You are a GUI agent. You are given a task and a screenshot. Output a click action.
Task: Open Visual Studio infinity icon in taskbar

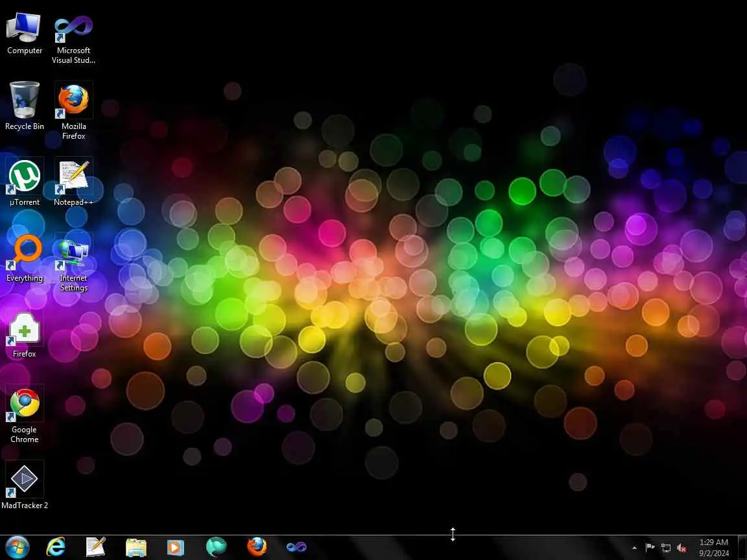(x=296, y=547)
